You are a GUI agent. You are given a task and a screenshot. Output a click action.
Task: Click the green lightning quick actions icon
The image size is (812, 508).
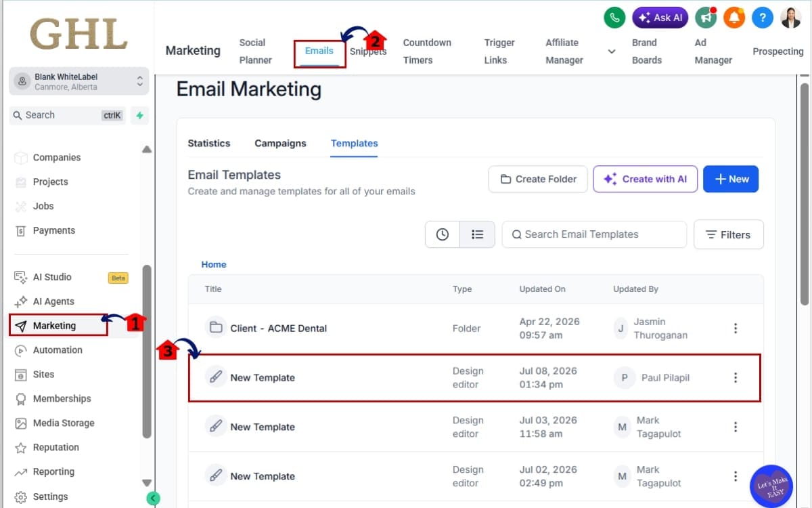(x=139, y=115)
